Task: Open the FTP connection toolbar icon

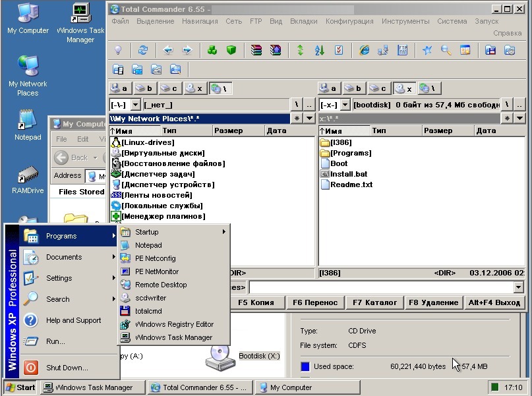Action: (402, 50)
